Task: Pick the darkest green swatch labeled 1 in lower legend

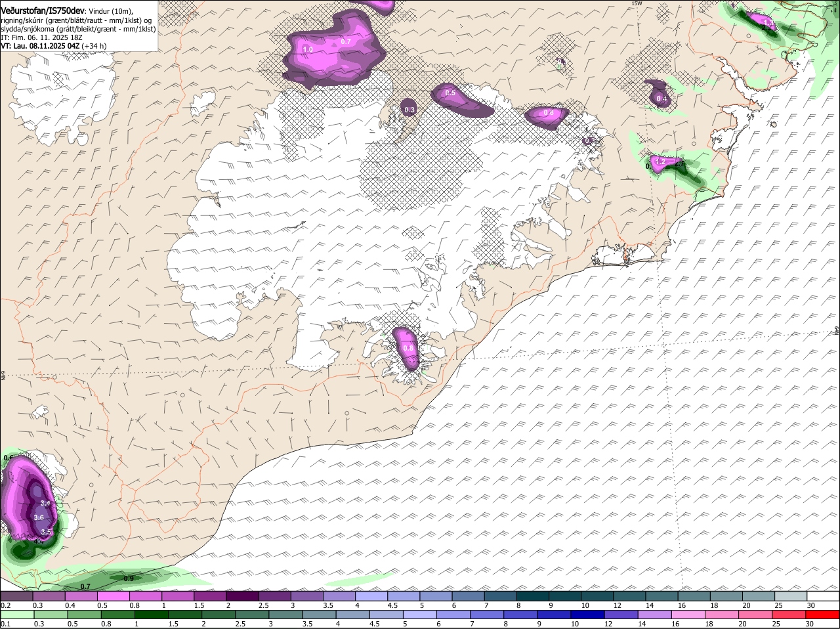Action: pyautogui.click(x=151, y=614)
